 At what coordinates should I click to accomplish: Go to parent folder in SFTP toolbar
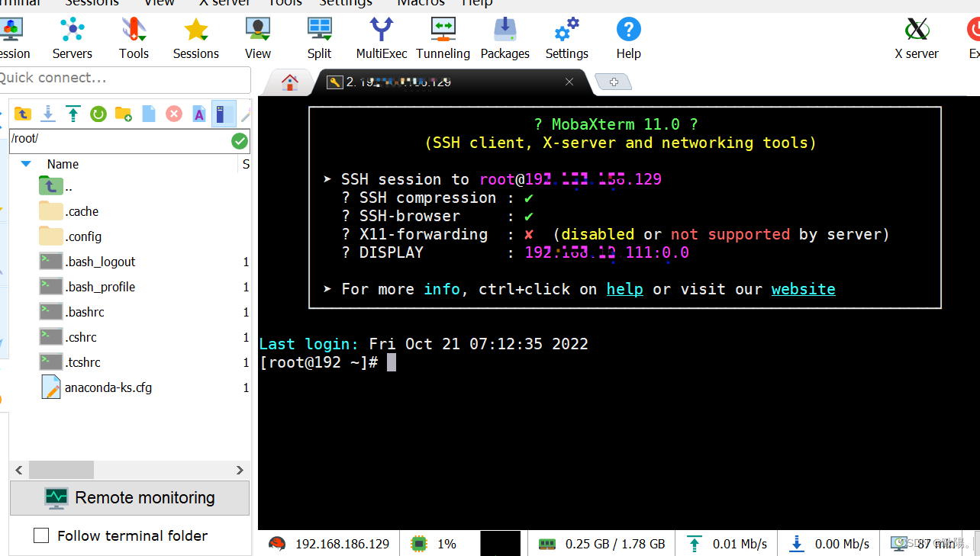coord(23,114)
